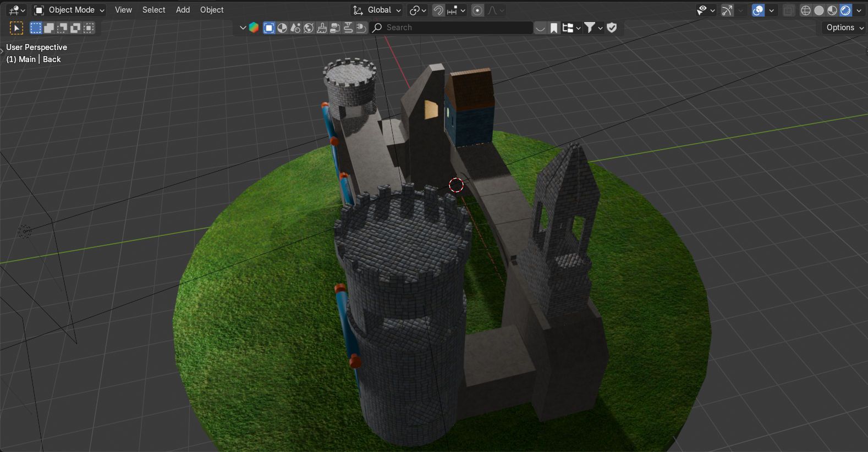Expand the chevron beside the colorful cube
868x452 pixels.
tap(243, 27)
